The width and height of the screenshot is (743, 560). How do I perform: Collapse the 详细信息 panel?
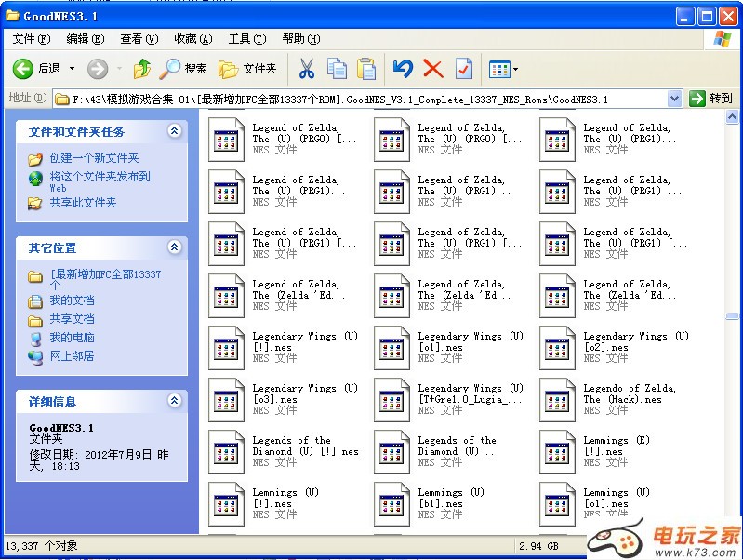tap(175, 401)
